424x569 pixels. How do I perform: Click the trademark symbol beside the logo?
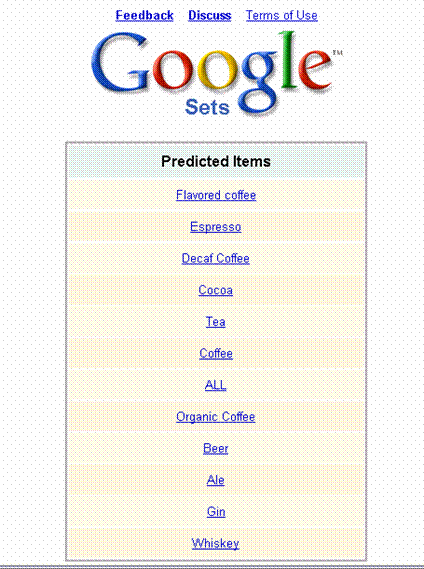tap(338, 53)
